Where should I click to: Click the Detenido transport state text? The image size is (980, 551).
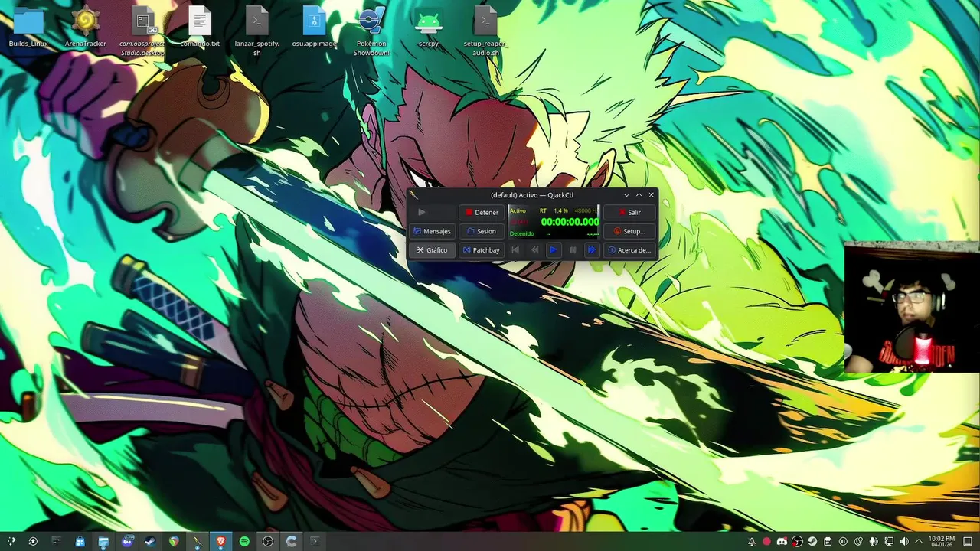(x=522, y=233)
